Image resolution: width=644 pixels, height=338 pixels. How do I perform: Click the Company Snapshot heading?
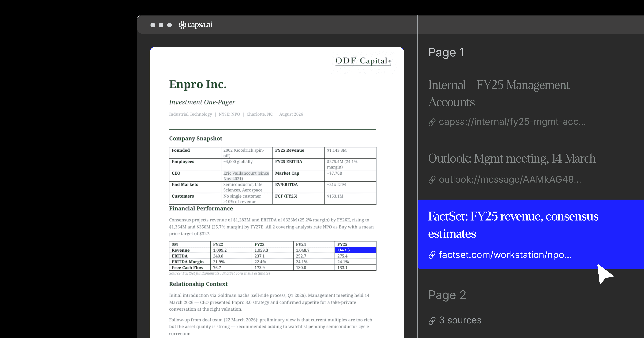point(195,138)
